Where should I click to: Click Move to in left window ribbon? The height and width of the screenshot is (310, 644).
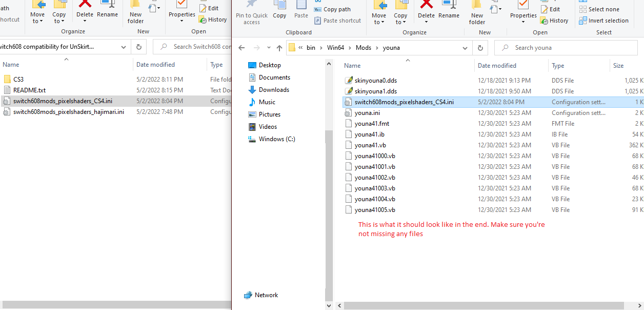coord(38,11)
